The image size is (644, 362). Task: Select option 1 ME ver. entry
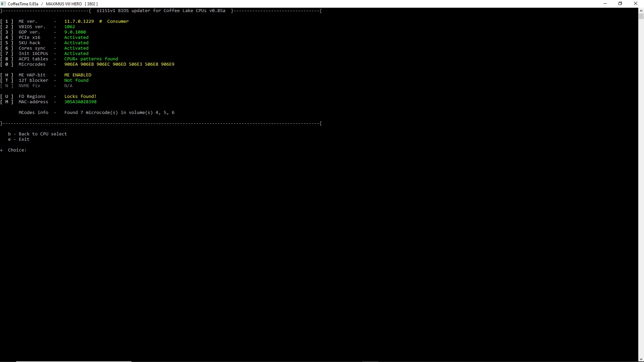tap(28, 21)
